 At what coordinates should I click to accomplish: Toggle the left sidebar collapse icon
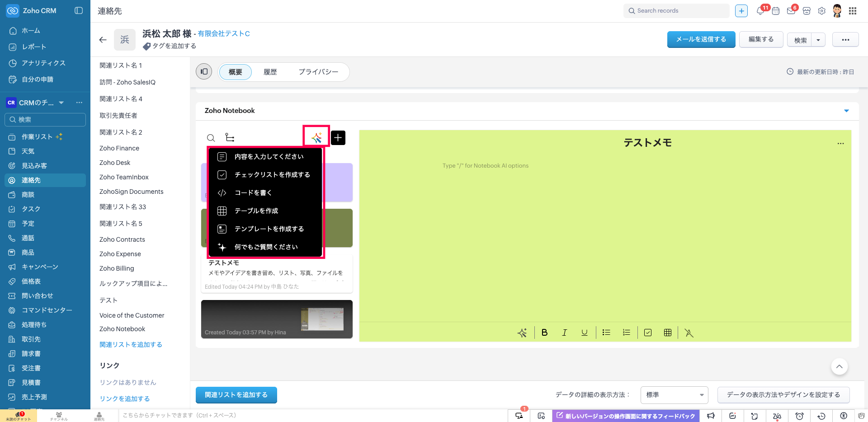click(x=79, y=10)
